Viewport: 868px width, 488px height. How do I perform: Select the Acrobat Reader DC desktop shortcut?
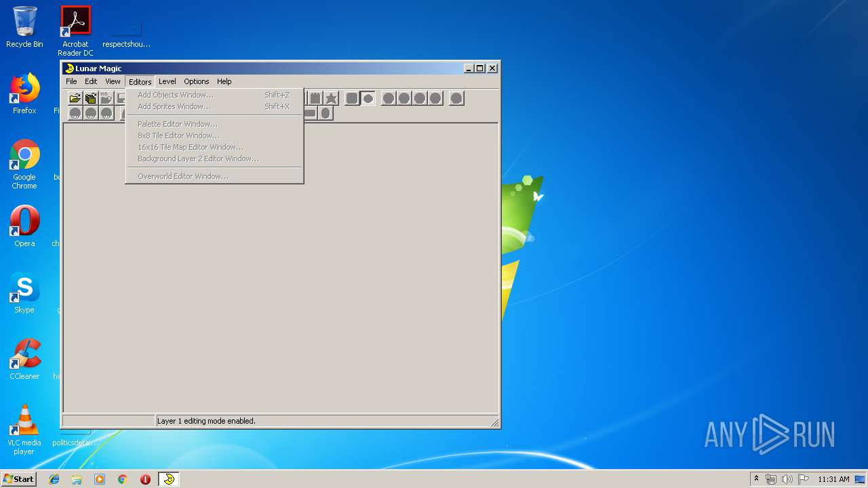click(x=75, y=31)
